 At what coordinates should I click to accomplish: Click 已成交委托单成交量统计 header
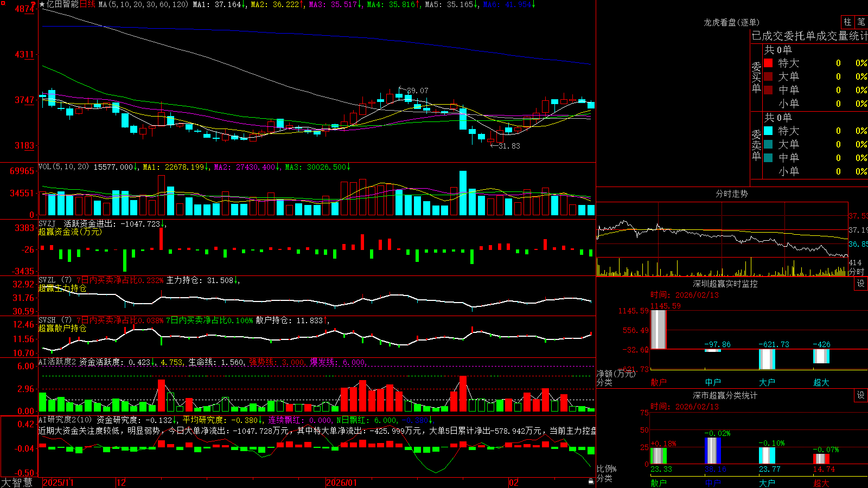[x=809, y=36]
